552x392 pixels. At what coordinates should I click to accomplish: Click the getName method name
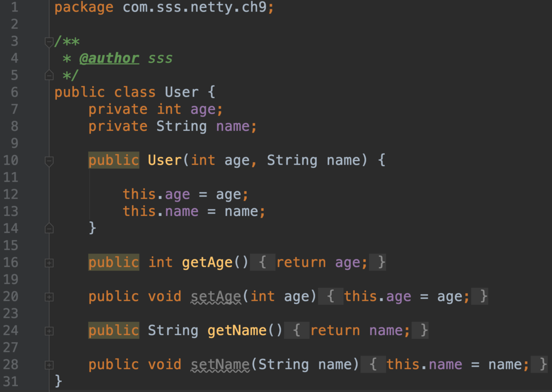coord(237,331)
